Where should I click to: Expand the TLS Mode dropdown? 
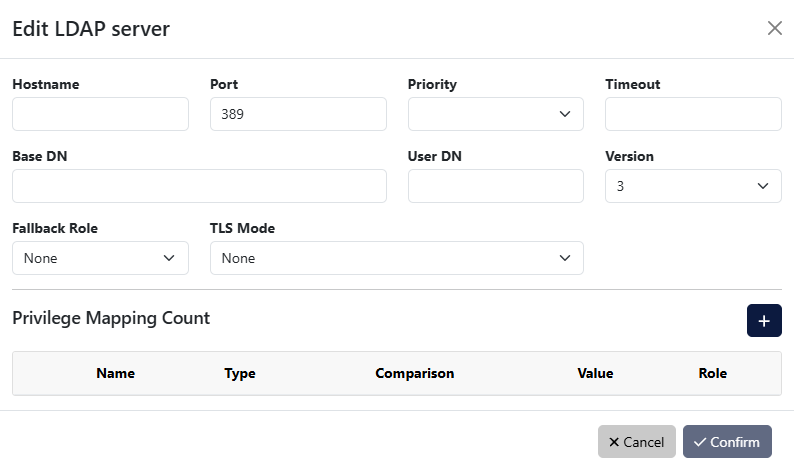[396, 258]
